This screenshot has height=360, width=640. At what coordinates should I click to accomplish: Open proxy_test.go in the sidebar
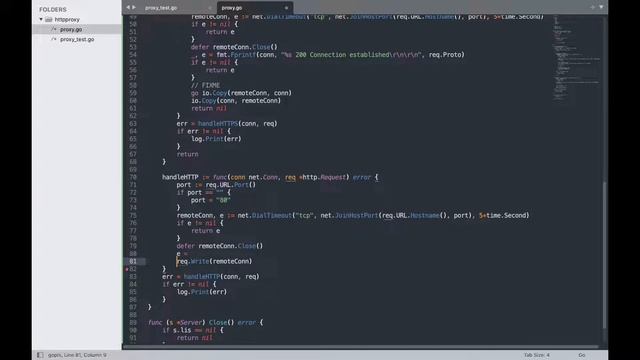coord(77,39)
